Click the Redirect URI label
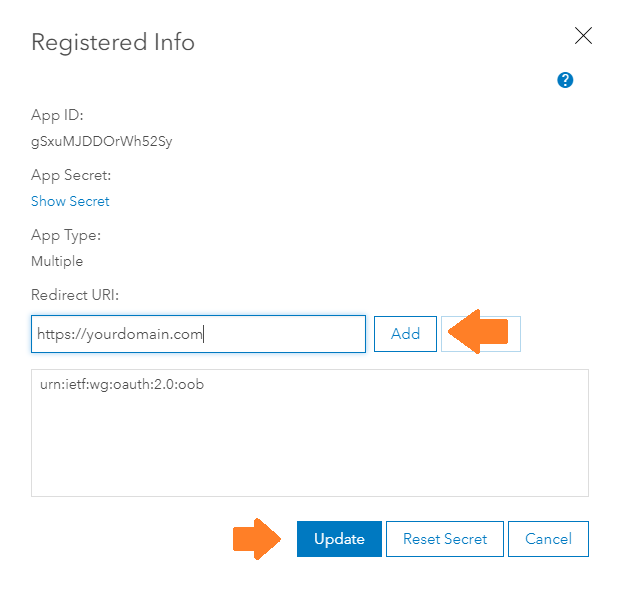 point(75,295)
